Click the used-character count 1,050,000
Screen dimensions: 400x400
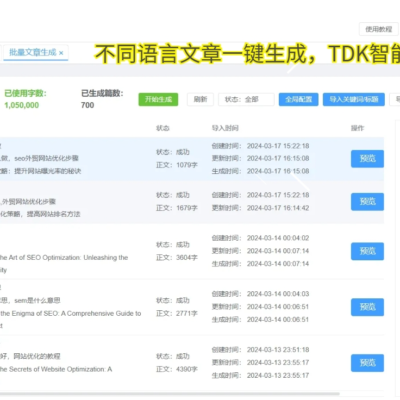click(22, 105)
